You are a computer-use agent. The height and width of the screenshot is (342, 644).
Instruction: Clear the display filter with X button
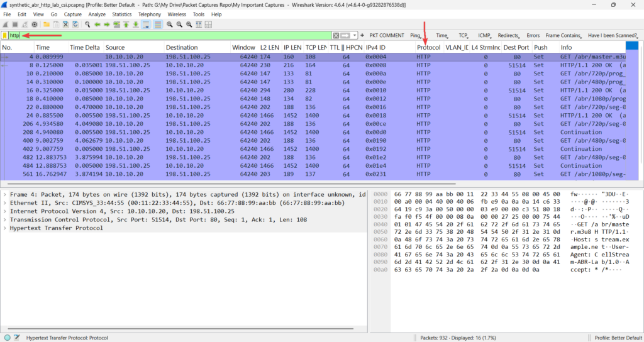[x=336, y=36]
